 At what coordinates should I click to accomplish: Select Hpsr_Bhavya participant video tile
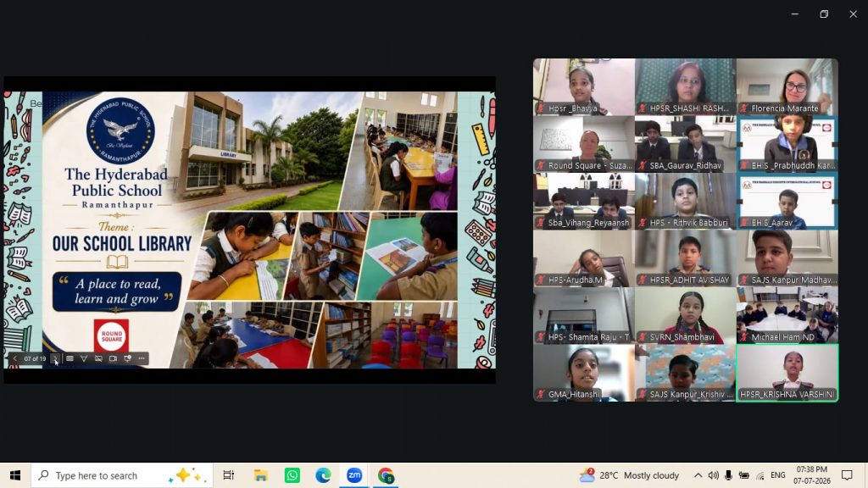pyautogui.click(x=584, y=87)
